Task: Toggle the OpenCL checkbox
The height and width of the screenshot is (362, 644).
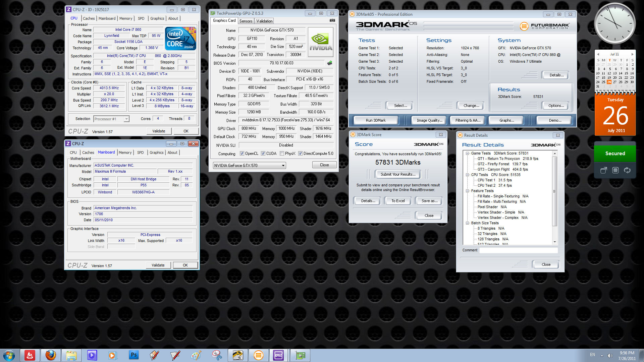Action: [x=242, y=154]
